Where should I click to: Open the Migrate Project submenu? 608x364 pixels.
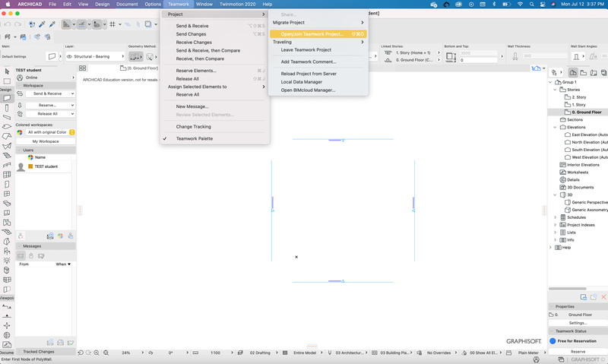tap(318, 23)
